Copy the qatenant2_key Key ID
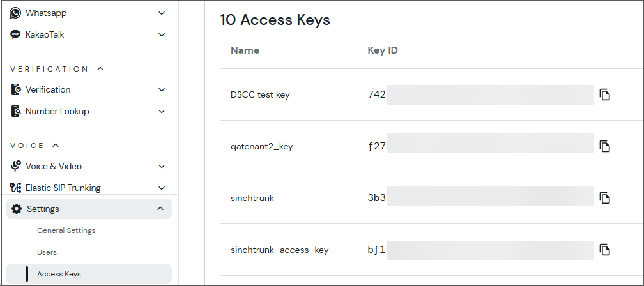Screen dimensions: 644x286 coord(604,146)
